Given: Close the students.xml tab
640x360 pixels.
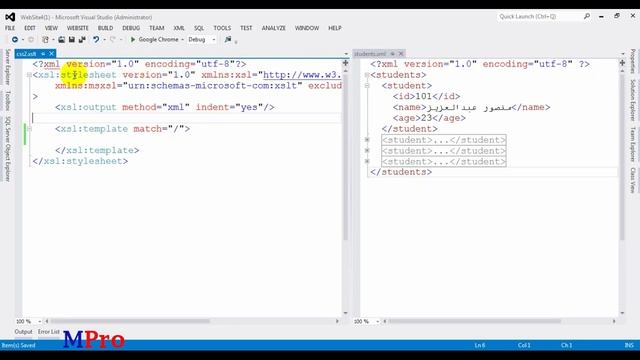Looking at the screenshot, I should pyautogui.click(x=401, y=53).
